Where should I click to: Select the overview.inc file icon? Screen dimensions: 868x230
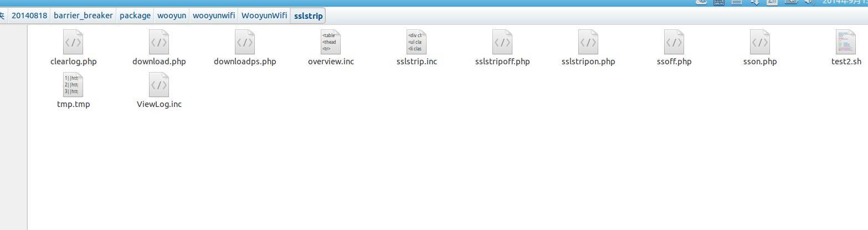(331, 42)
